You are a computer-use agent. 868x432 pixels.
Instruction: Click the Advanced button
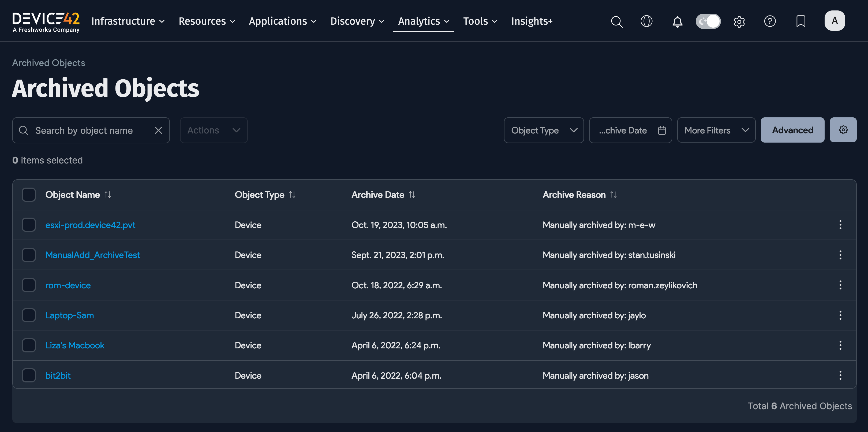tap(792, 130)
